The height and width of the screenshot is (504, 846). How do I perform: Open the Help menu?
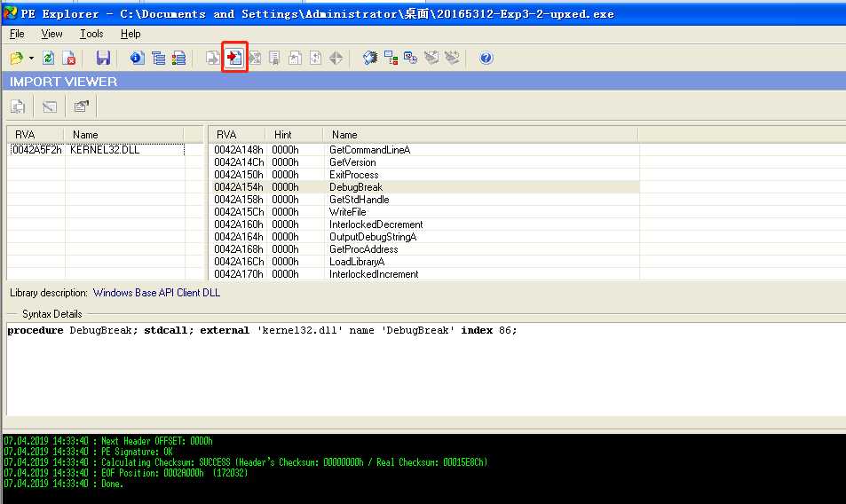coord(130,34)
